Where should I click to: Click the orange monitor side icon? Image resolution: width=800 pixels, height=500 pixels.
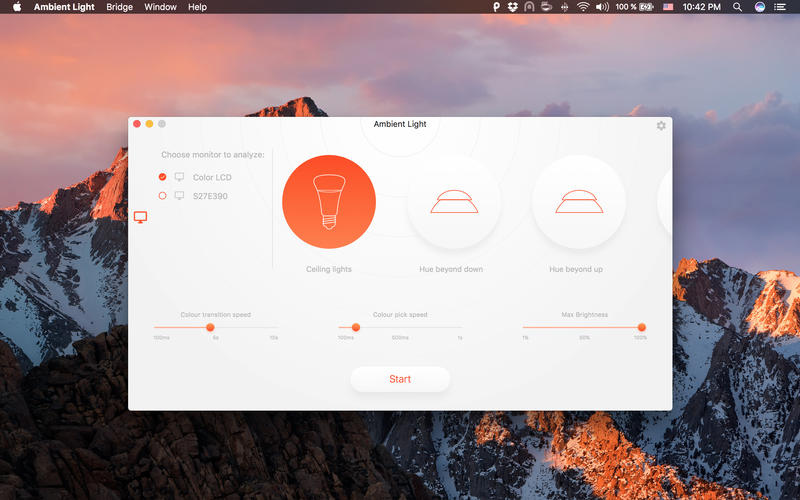coord(140,217)
